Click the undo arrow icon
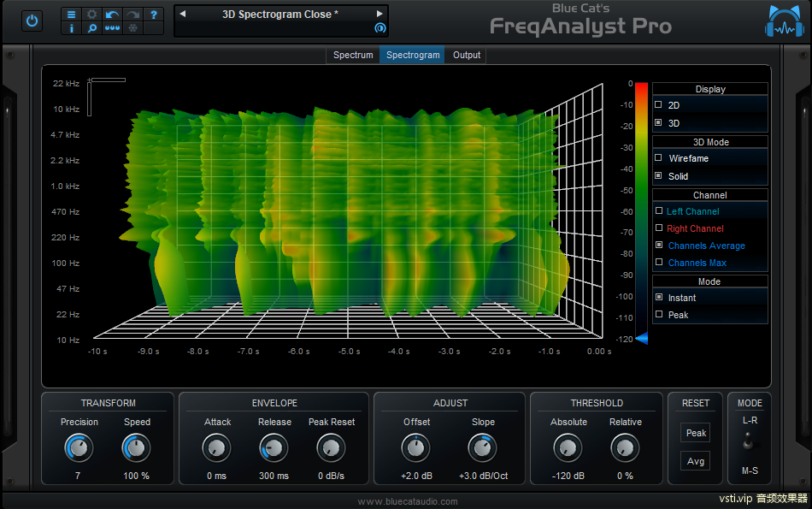Viewport: 812px width, 509px height. pos(112,15)
